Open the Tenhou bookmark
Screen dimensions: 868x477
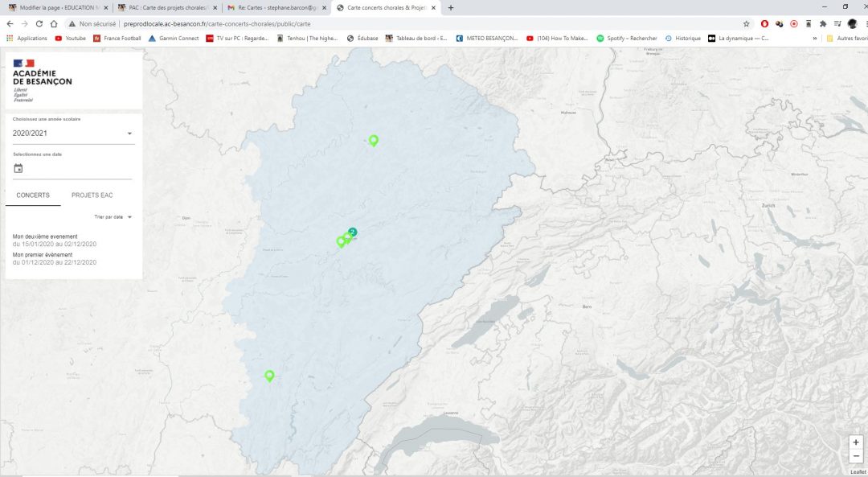(x=307, y=39)
